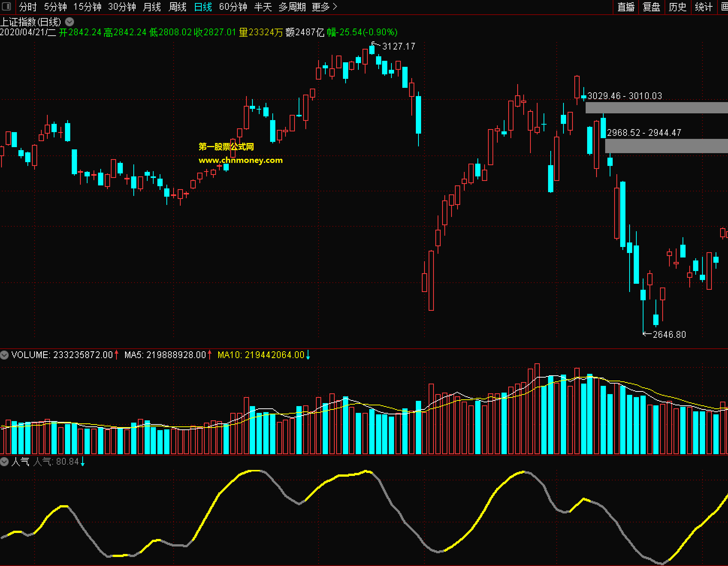The image size is (728, 566).
Task: Click the 低2808.02 low price text
Action: [171, 32]
